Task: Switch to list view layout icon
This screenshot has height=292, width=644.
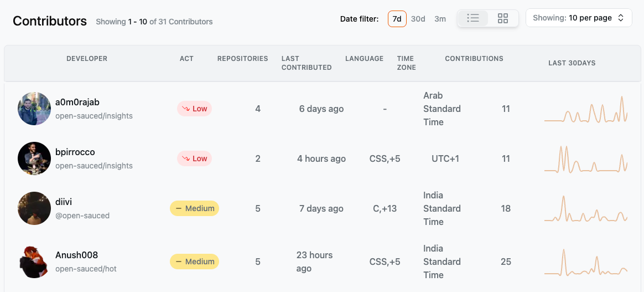Action: [x=473, y=18]
